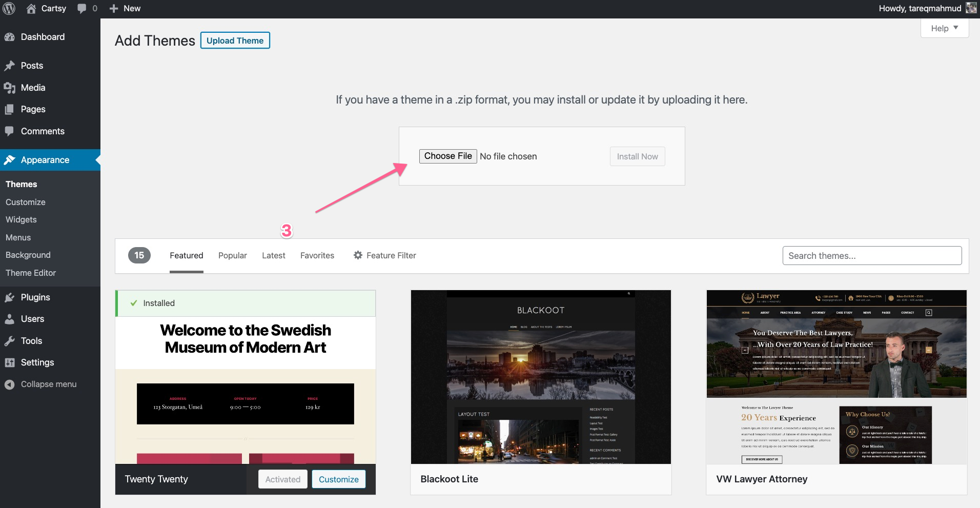Click the Dashboard gauge icon
This screenshot has width=980, height=508.
coord(10,37)
